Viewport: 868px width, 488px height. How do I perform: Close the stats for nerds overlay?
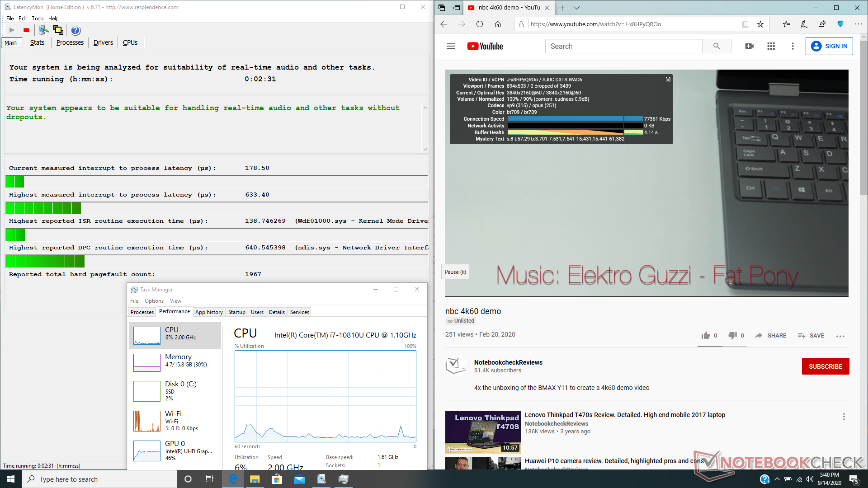coord(668,80)
